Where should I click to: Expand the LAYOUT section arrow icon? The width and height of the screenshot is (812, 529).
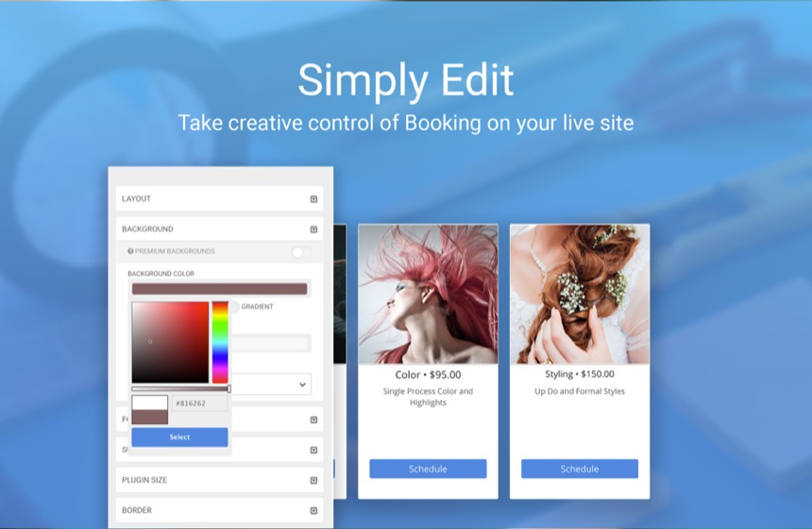[313, 199]
